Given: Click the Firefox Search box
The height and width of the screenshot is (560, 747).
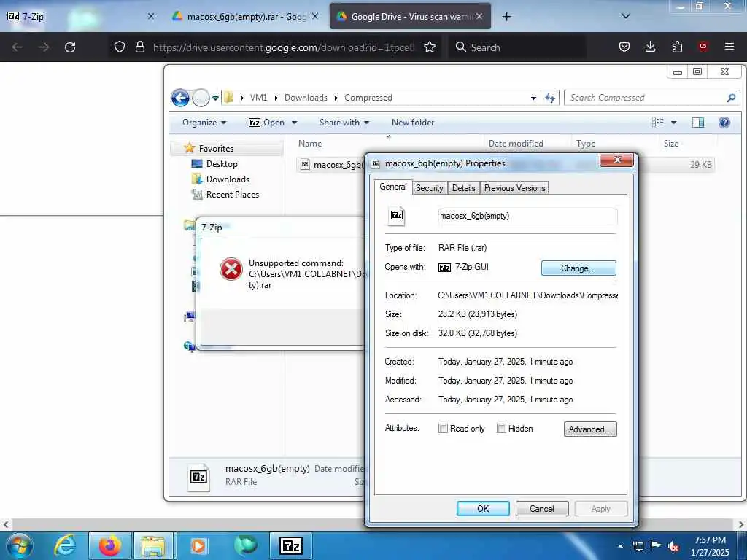Looking at the screenshot, I should 517,47.
